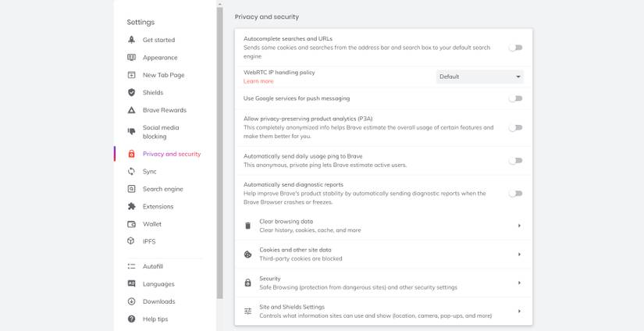Expand the Clear browsing data section
This screenshot has width=644, height=331.
click(382, 226)
